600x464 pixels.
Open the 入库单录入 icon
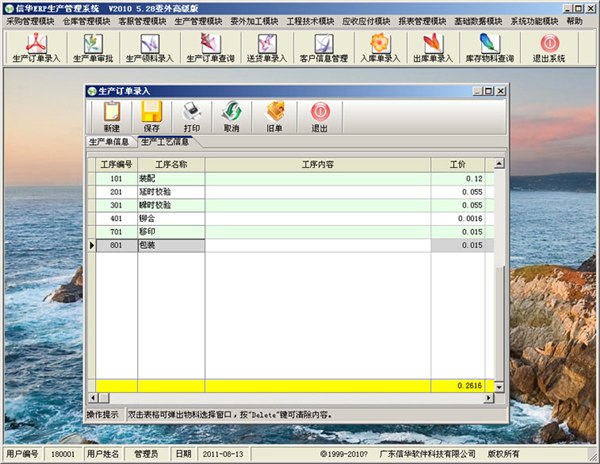pos(380,48)
